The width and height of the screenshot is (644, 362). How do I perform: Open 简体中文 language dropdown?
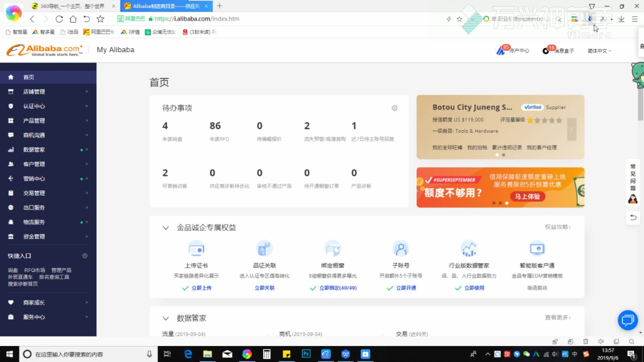click(599, 51)
